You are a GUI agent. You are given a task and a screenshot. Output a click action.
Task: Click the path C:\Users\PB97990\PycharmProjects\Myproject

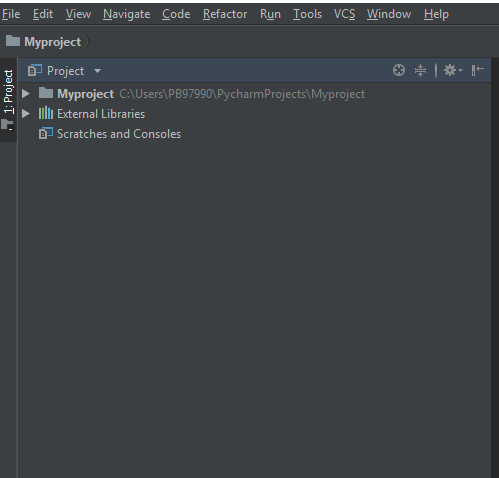(242, 94)
